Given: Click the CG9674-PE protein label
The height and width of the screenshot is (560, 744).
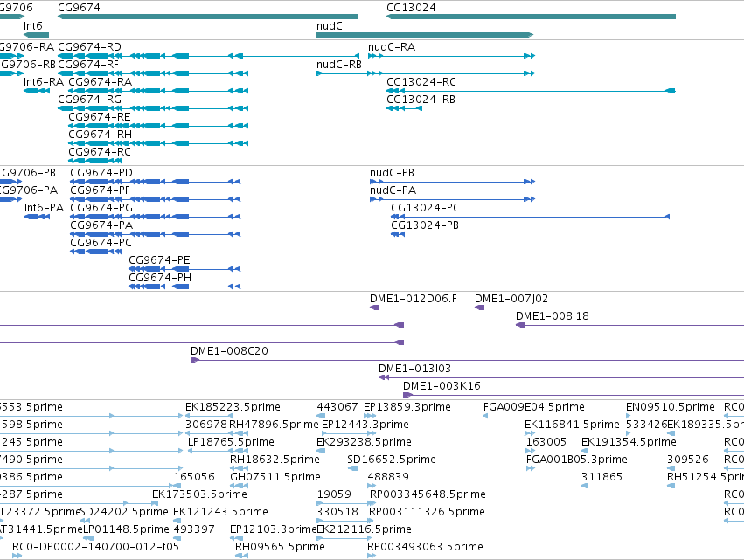Looking at the screenshot, I should click(159, 260).
